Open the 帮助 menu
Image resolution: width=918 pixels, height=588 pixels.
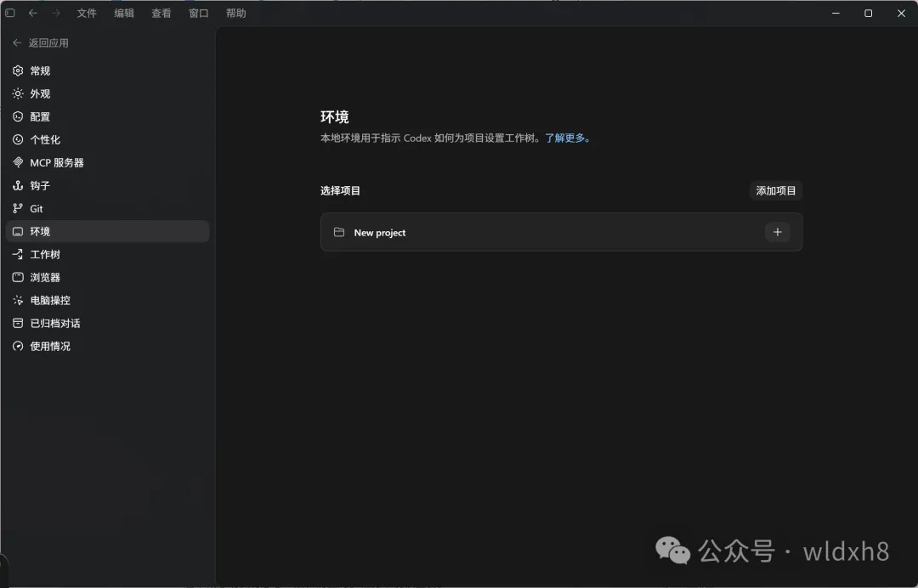tap(236, 13)
